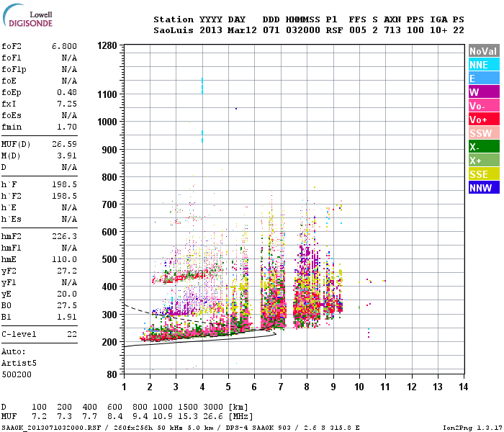This screenshot has width=504, height=432.
Task: Click the h`F value 198.5
Action: [x=64, y=184]
